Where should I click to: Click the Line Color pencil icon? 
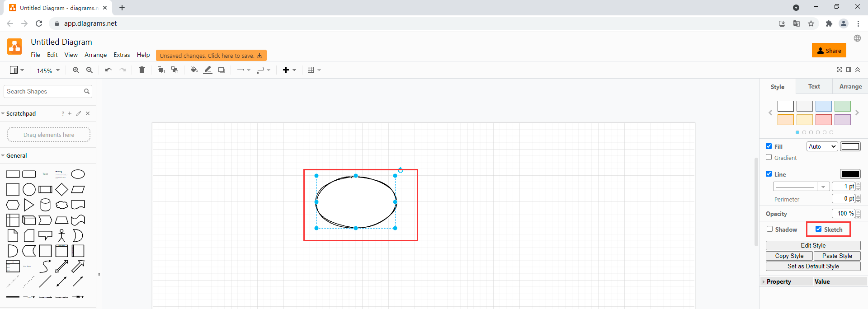208,70
